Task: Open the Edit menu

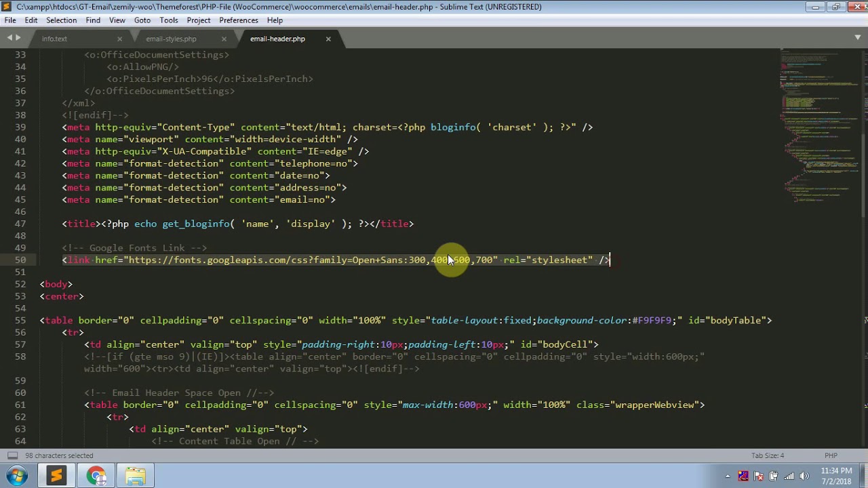Action: 31,20
